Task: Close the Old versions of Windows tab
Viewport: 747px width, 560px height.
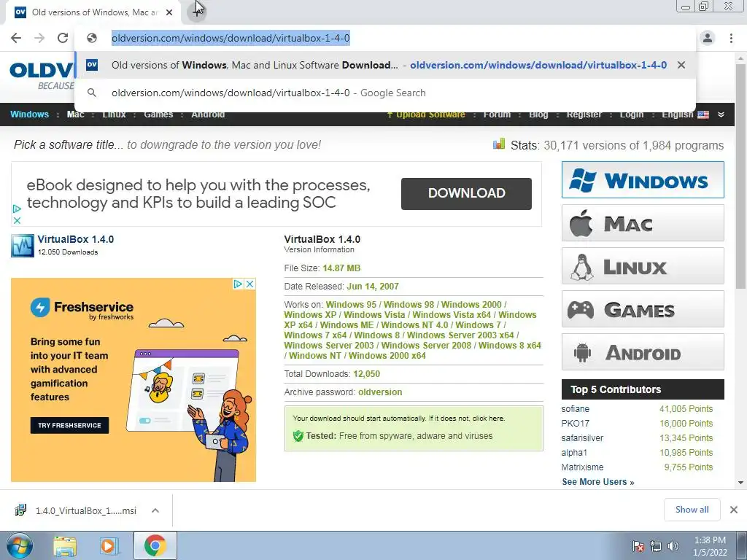Action: 169,12
